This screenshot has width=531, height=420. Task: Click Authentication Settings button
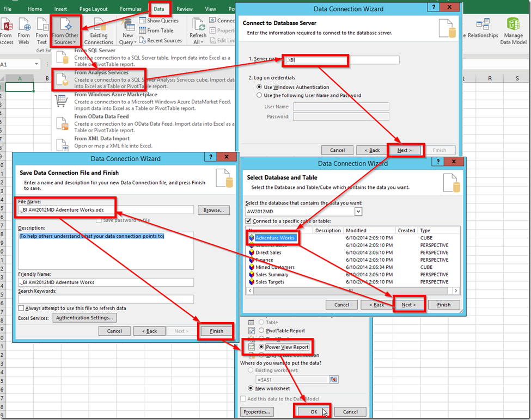point(84,318)
